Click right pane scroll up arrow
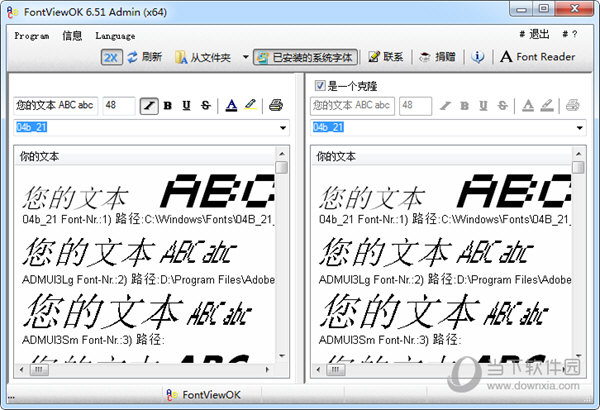Viewport: 600px width, 410px height. coord(579,154)
